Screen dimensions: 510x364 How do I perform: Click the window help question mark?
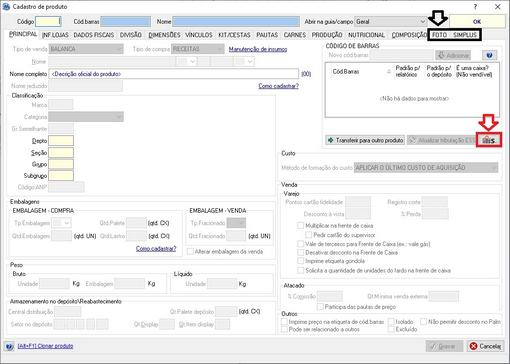tap(475, 7)
